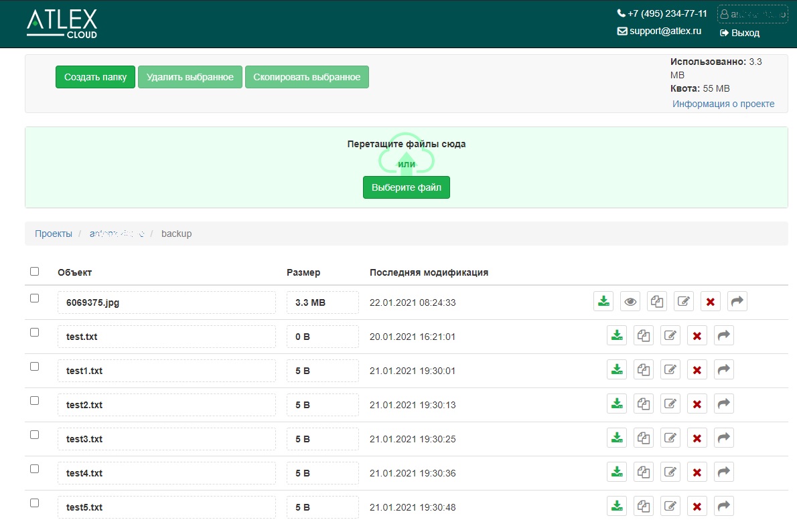
Task: Click the 3.3 MB size value
Action: 310,302
